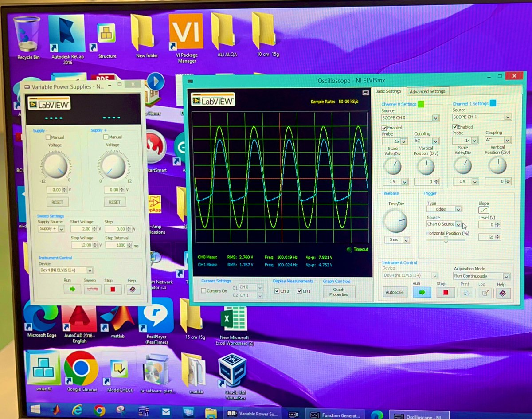Open Time/Div 5 ms dropdown
The image size is (532, 419).
397,240
